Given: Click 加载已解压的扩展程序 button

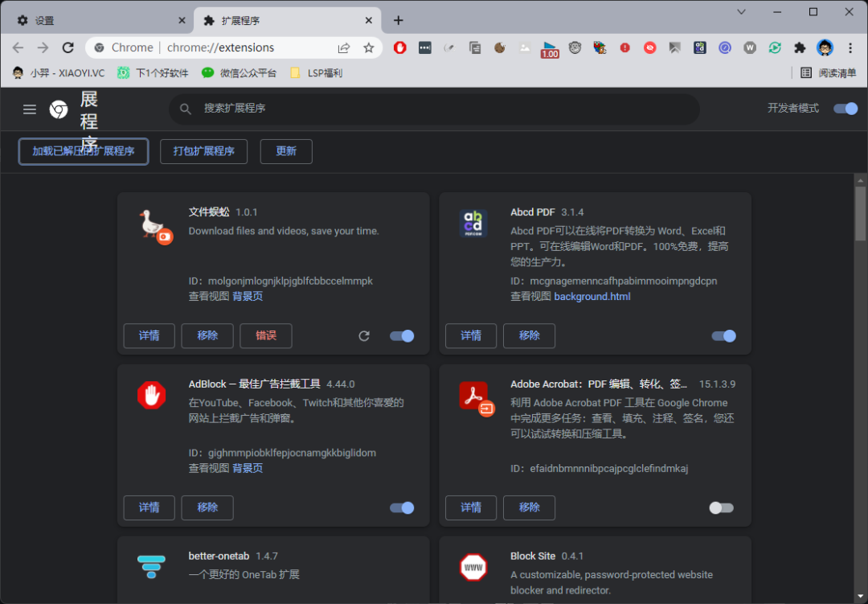Looking at the screenshot, I should 84,151.
